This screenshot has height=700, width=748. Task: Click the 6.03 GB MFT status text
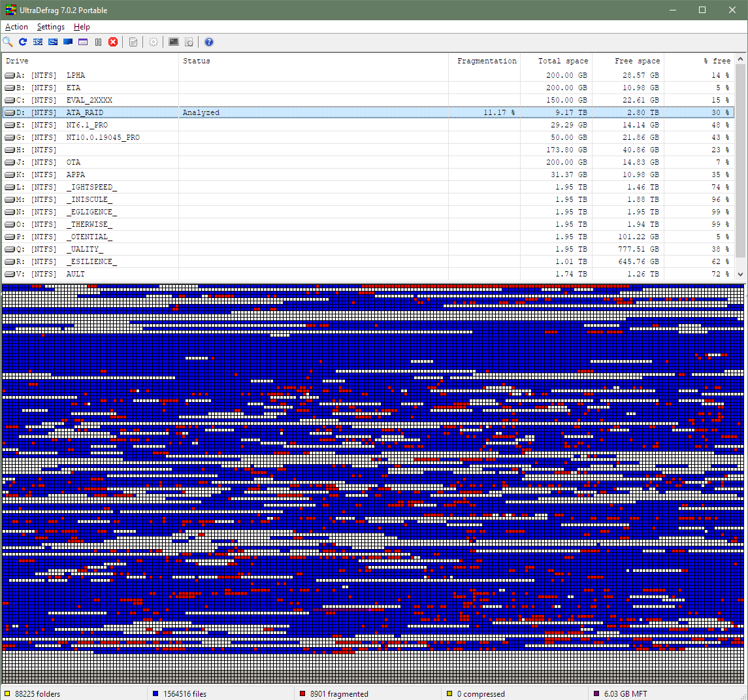[625, 694]
